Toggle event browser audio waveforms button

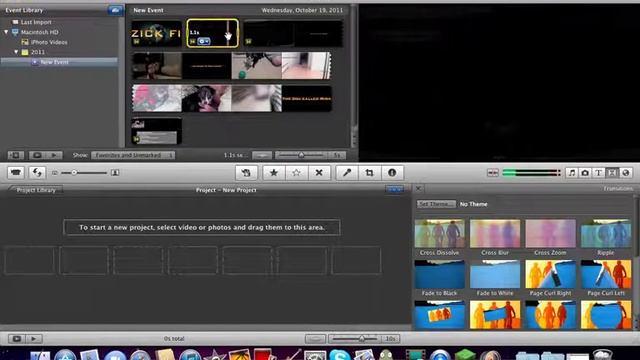click(x=262, y=155)
